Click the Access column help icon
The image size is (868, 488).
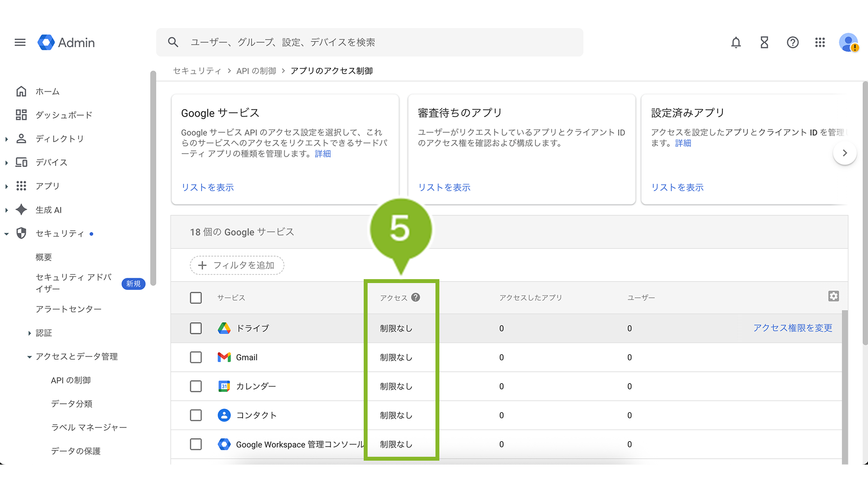point(415,297)
